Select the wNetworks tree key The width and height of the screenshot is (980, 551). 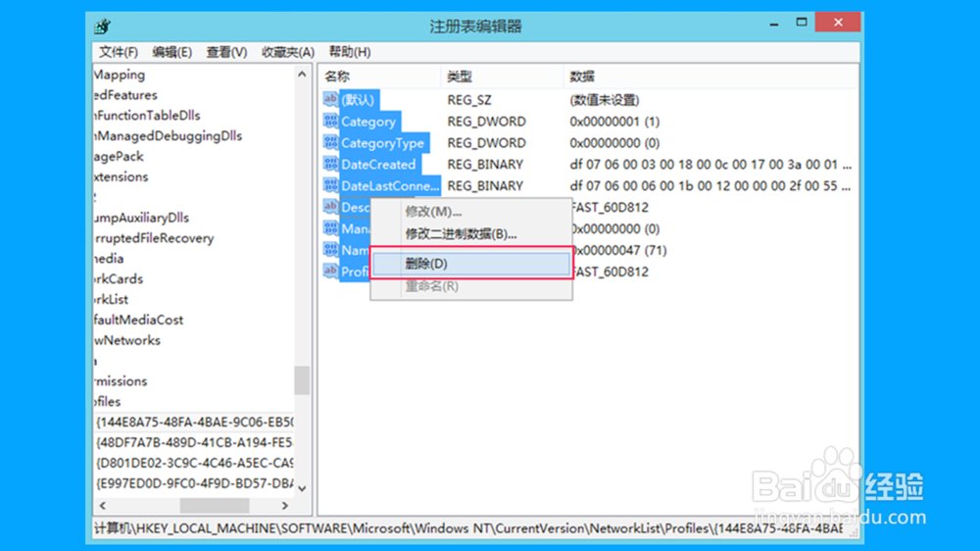(127, 340)
